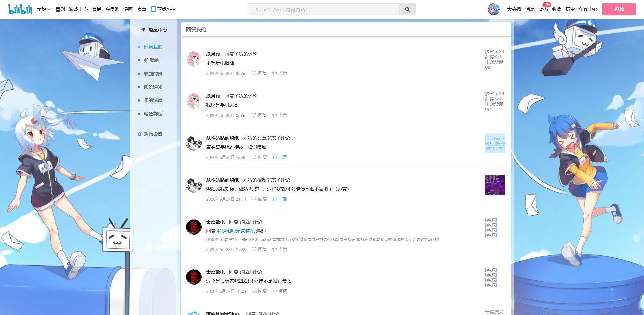Click the search input field
Screen dimensions: 644x315
tap(324, 9)
